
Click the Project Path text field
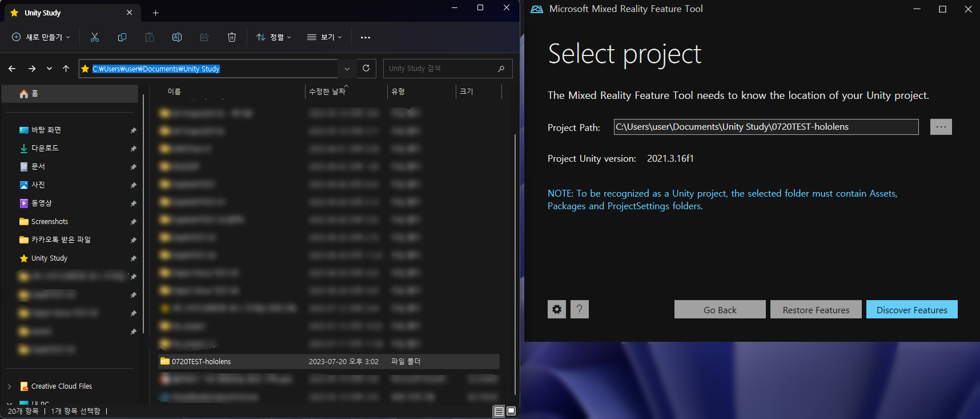[x=766, y=127]
